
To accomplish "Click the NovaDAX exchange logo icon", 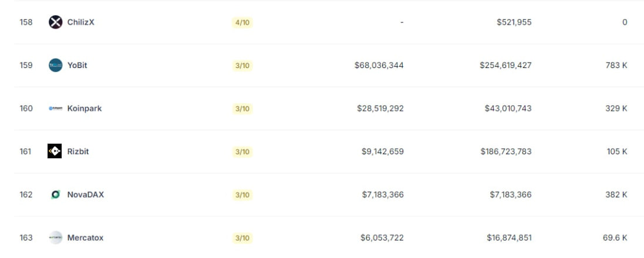I will tap(55, 195).
